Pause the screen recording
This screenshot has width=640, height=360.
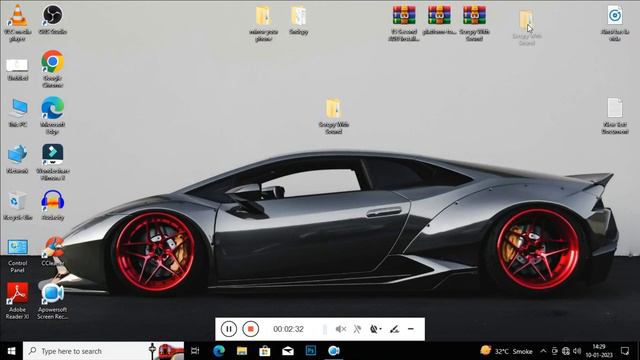tap(229, 329)
